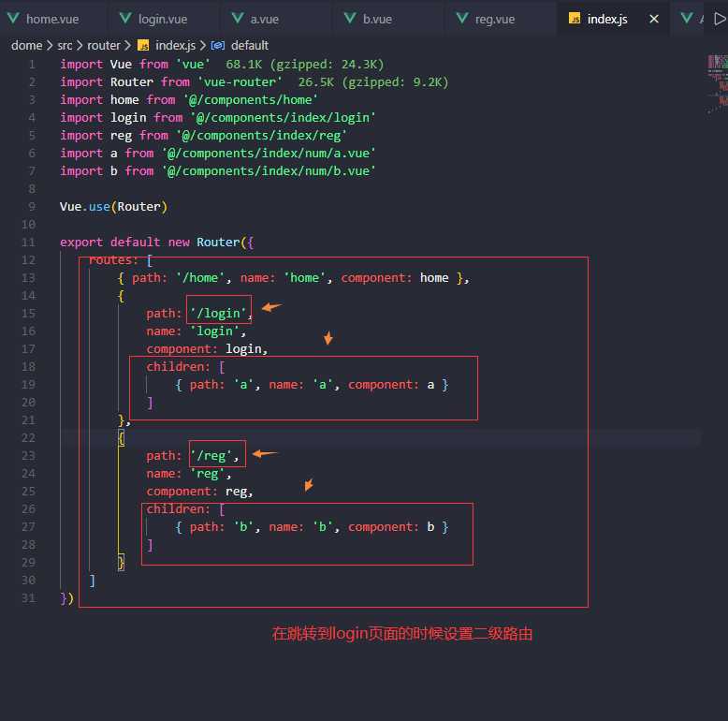Click the 'vue-router' import string
Viewport: 728px width, 721px height.
pos(240,82)
